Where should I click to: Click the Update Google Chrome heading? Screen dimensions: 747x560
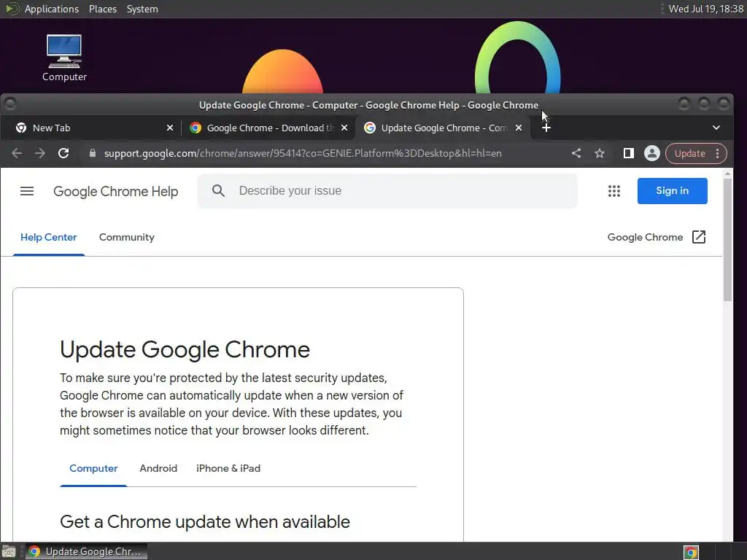pos(185,349)
